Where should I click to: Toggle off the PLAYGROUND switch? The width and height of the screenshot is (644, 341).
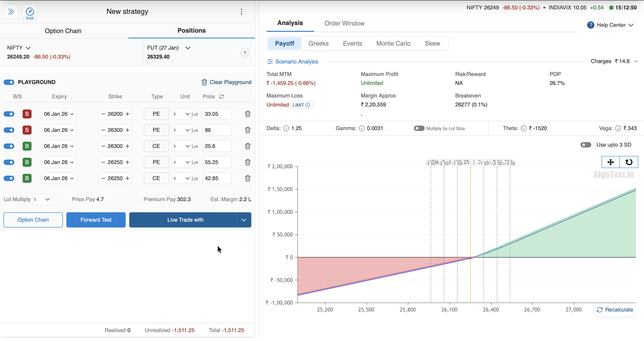pyautogui.click(x=9, y=82)
